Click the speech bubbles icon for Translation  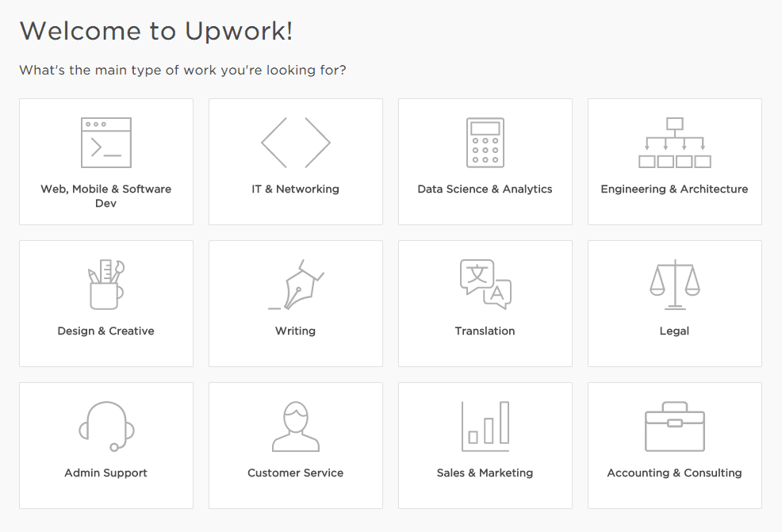click(485, 283)
